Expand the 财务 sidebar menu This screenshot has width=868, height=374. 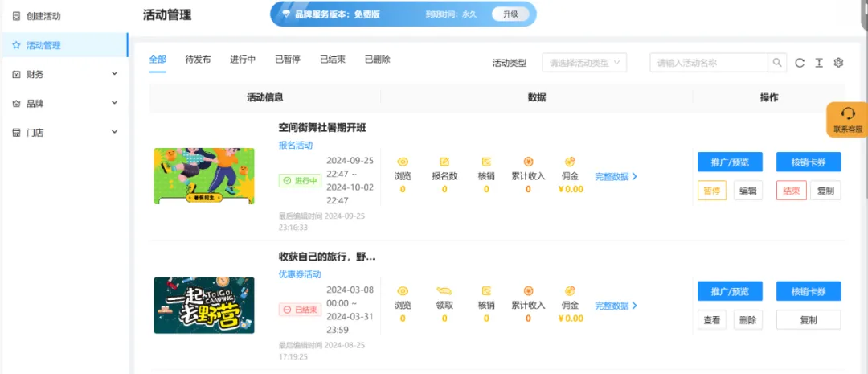(64, 74)
